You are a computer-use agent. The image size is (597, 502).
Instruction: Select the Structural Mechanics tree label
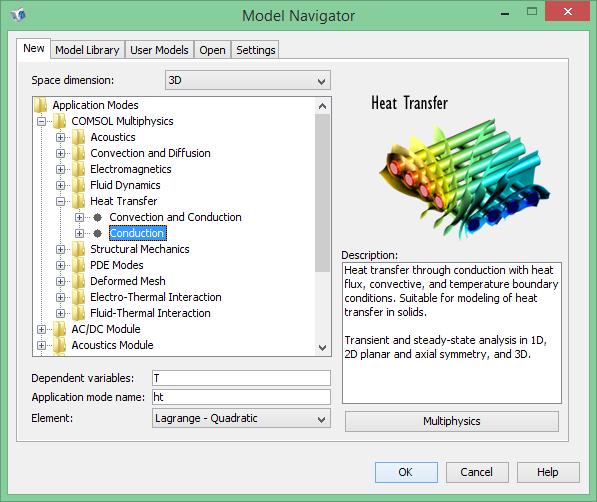(140, 249)
